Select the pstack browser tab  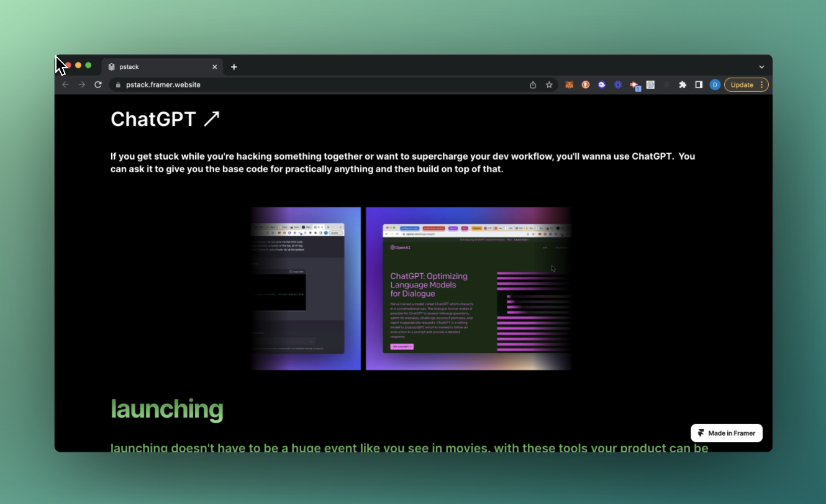pyautogui.click(x=162, y=67)
